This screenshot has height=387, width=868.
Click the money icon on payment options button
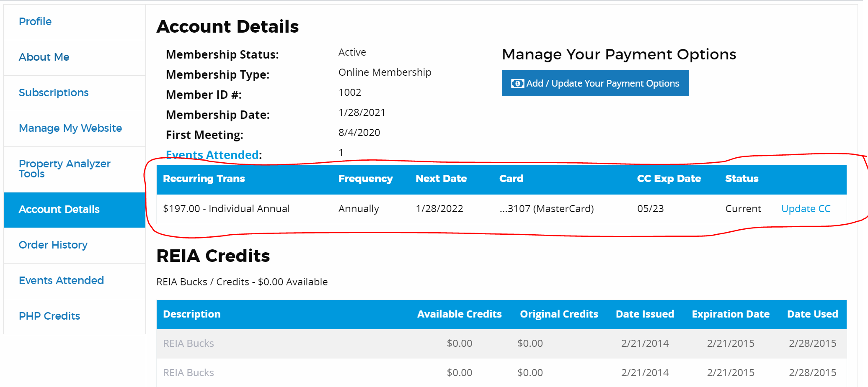tap(517, 84)
